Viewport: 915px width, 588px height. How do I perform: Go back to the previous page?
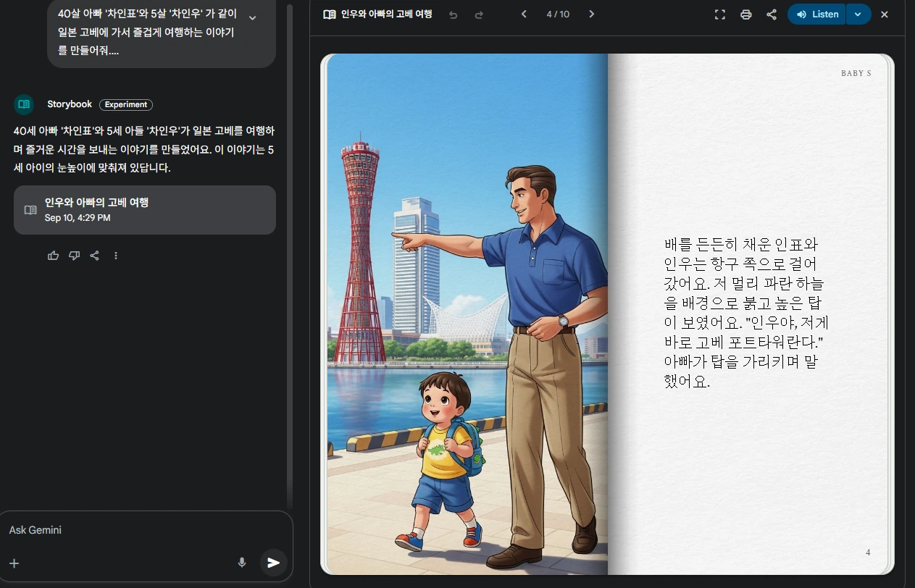[524, 14]
